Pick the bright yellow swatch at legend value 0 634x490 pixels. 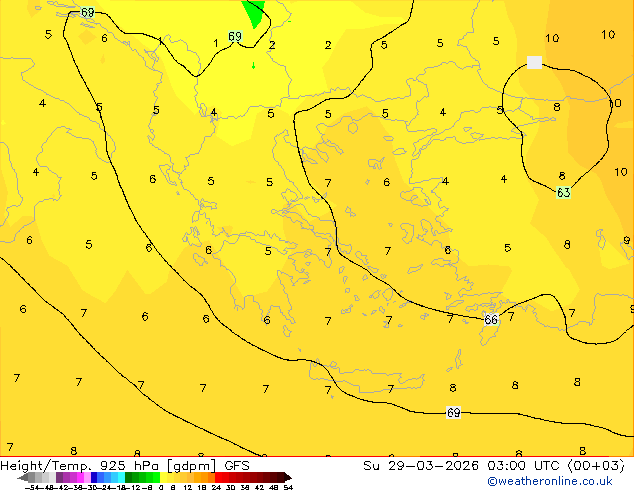pos(163,477)
